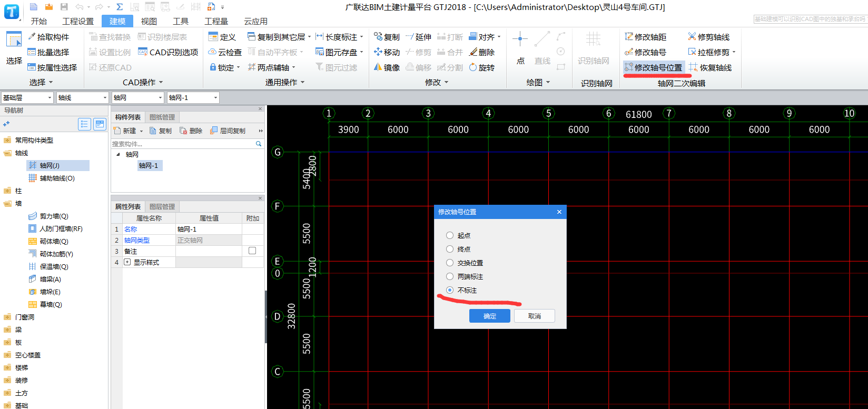Screen dimensions: 868x409
Task: Select the 镜像 mirror tool
Action: pyautogui.click(x=387, y=67)
